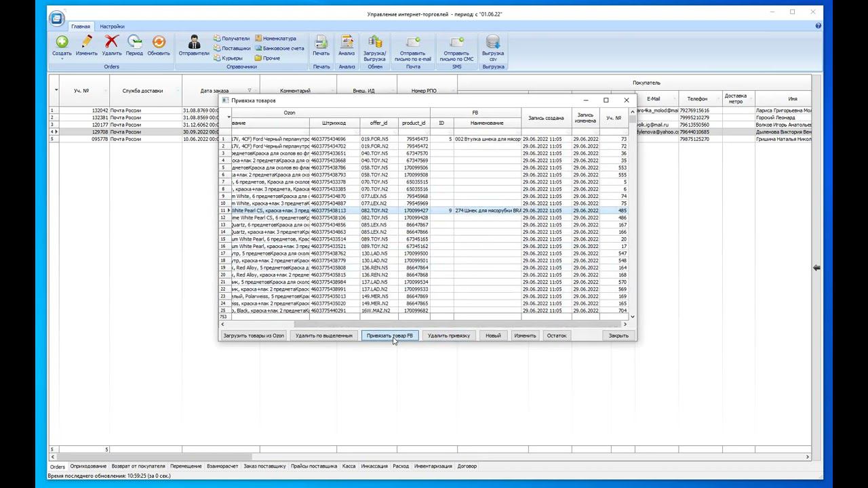This screenshot has width=868, height=488.
Task: Open the Инвентаризация bottom tab
Action: point(433,466)
